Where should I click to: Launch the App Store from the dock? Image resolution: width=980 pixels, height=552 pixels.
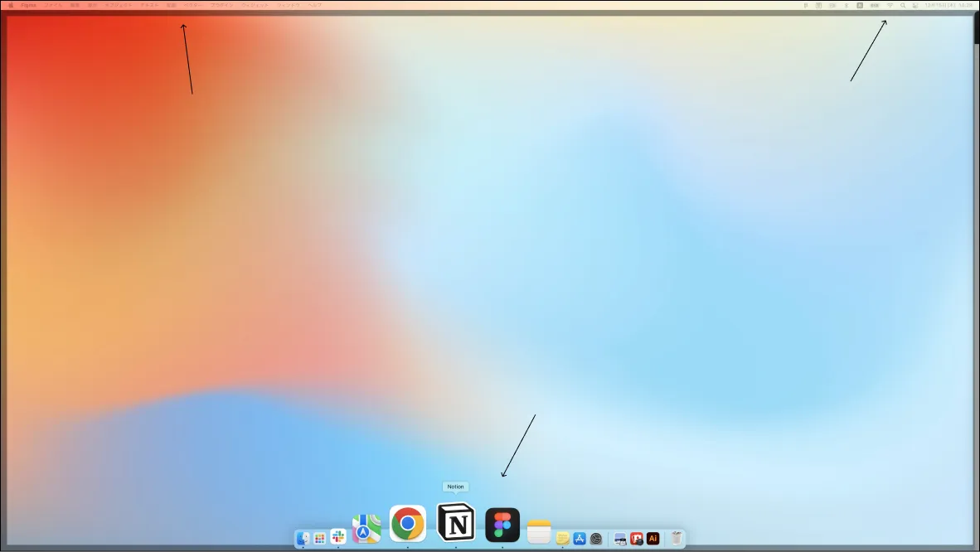click(x=580, y=539)
